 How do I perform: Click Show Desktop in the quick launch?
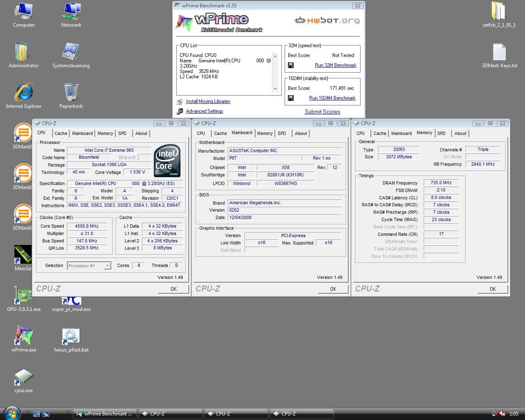coord(37,414)
